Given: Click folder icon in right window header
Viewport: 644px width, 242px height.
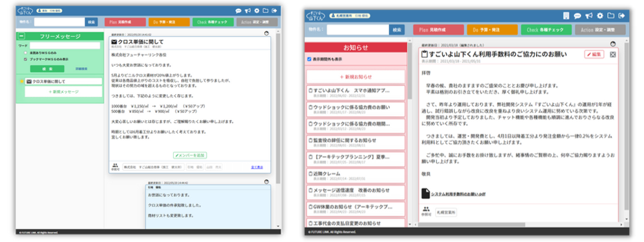Looking at the screenshot, I should pyautogui.click(x=611, y=15).
